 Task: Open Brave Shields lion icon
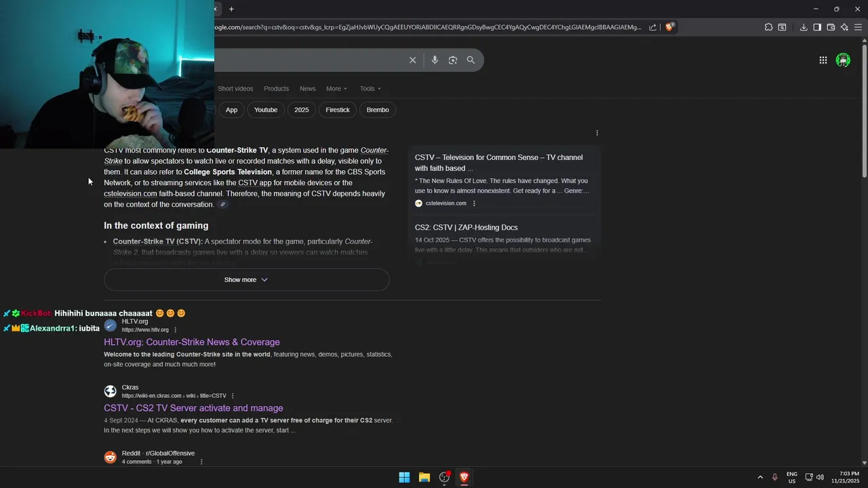669,27
